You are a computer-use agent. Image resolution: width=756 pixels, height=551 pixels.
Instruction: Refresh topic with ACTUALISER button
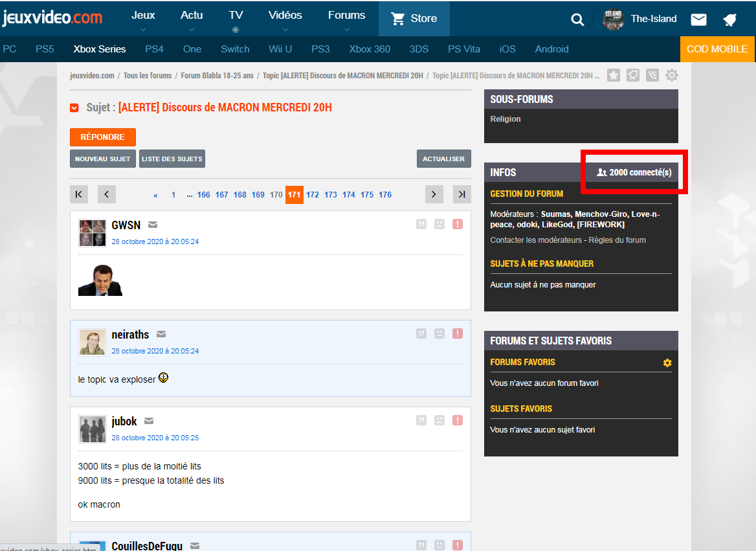click(x=443, y=159)
